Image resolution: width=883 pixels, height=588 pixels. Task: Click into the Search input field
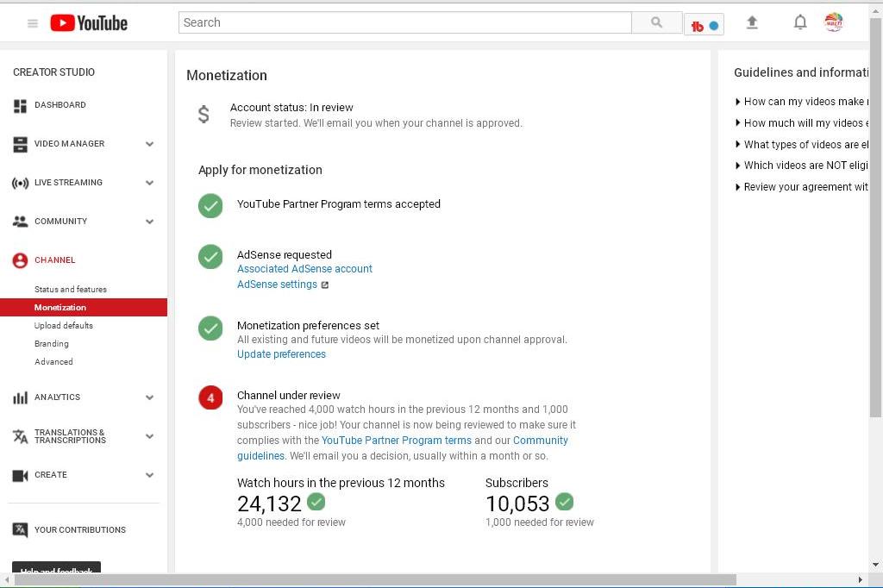pyautogui.click(x=405, y=22)
